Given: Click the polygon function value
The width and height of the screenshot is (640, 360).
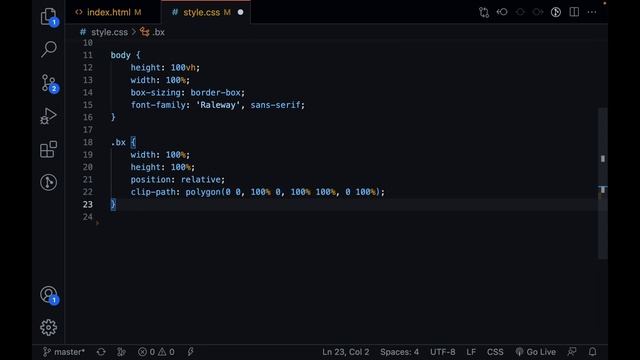Looking at the screenshot, I should 203,192.
